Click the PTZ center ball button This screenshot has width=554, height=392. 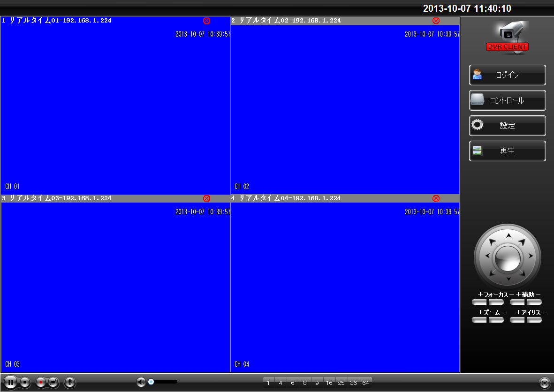[x=508, y=259]
